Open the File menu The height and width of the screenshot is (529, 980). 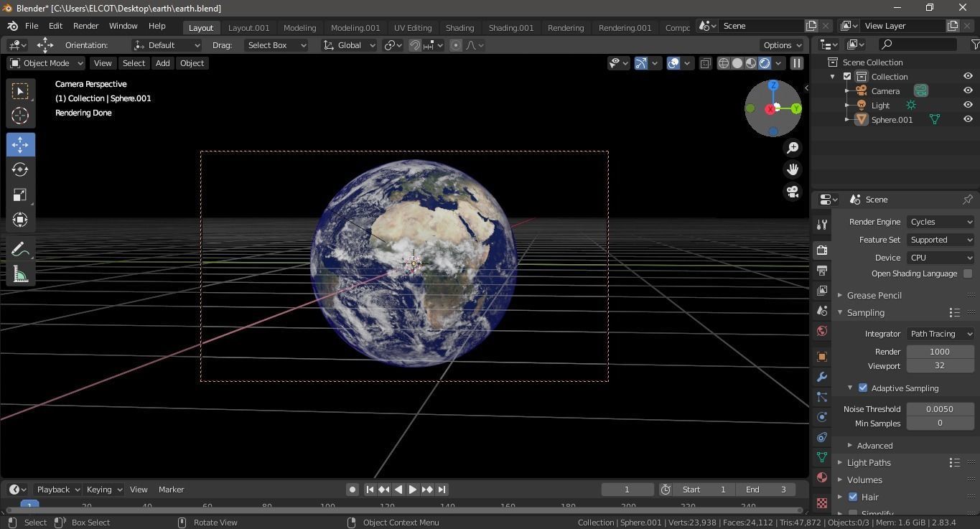coord(32,26)
